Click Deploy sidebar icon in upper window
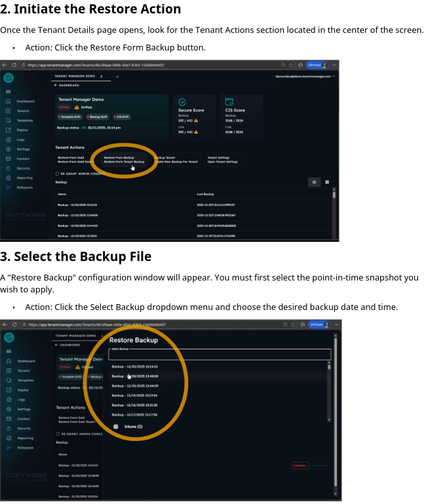Screen dimensions: 426x504 point(9,130)
